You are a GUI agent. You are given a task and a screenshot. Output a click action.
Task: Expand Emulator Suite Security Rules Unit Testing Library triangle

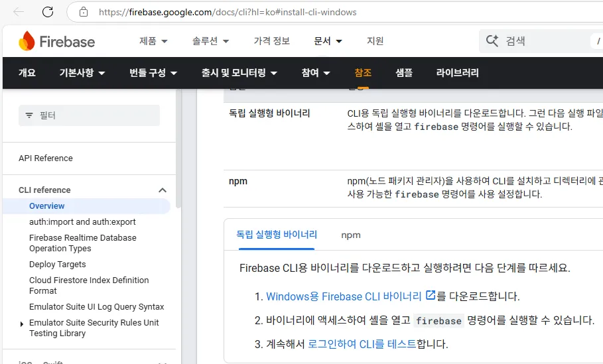point(21,324)
